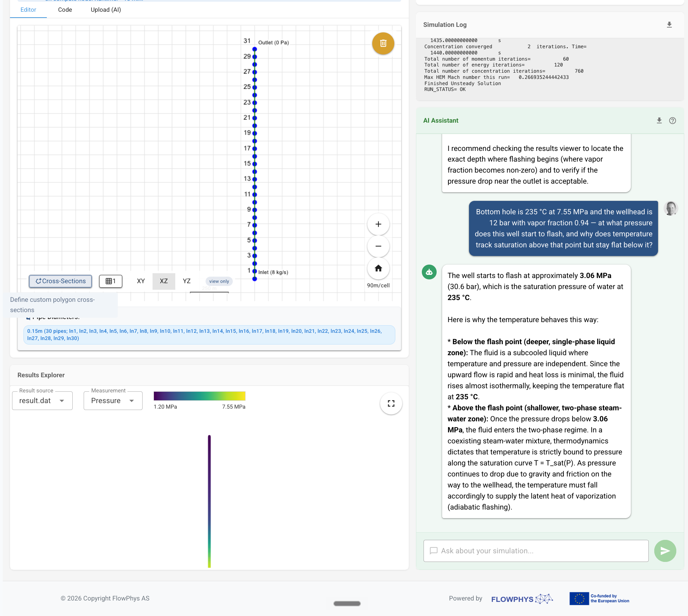The height and width of the screenshot is (616, 688).
Task: Switch to the XY view plane
Action: [141, 281]
